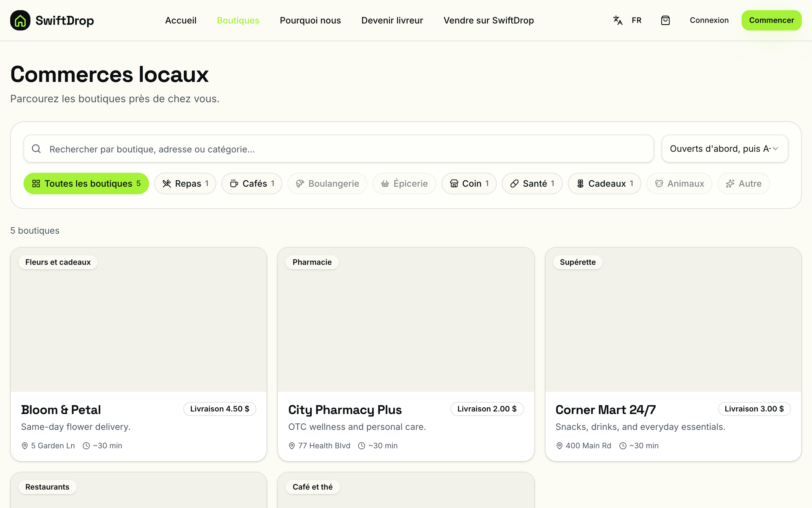Filter by Boulangerie category
Image resolution: width=812 pixels, height=508 pixels.
click(x=327, y=184)
